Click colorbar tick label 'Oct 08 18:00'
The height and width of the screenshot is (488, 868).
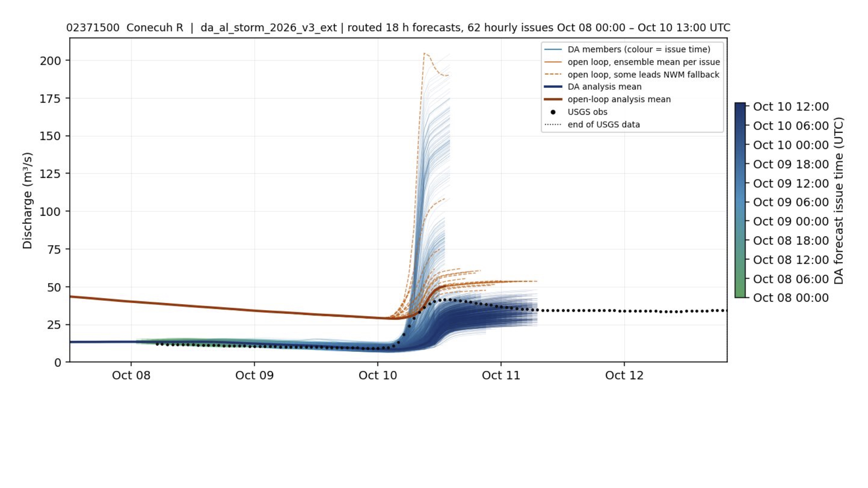coord(791,240)
